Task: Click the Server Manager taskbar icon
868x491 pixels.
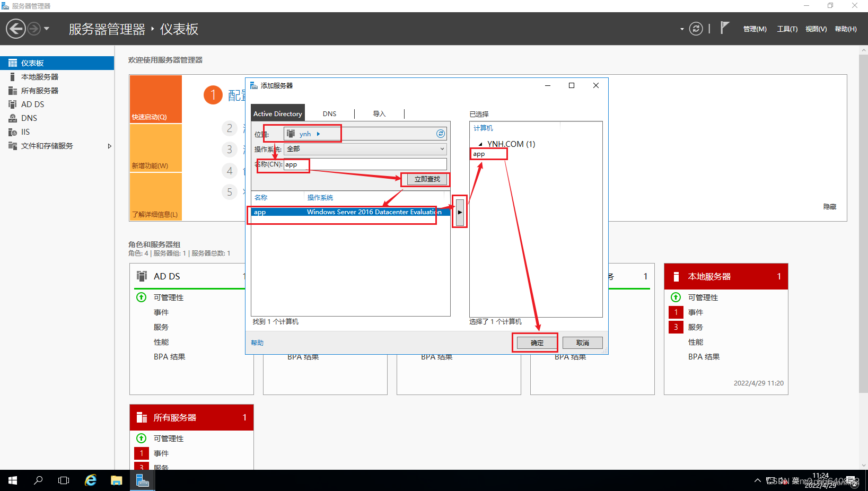Action: coord(143,480)
